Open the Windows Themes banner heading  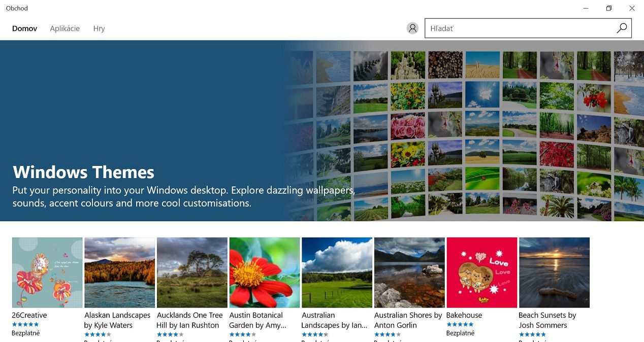[x=83, y=172]
